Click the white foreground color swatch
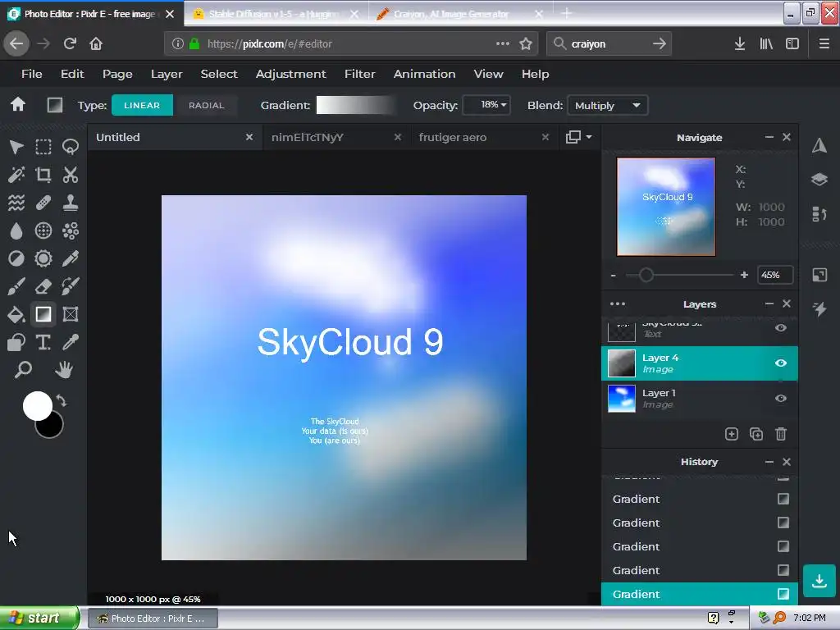The height and width of the screenshot is (630, 840). pyautogui.click(x=38, y=406)
